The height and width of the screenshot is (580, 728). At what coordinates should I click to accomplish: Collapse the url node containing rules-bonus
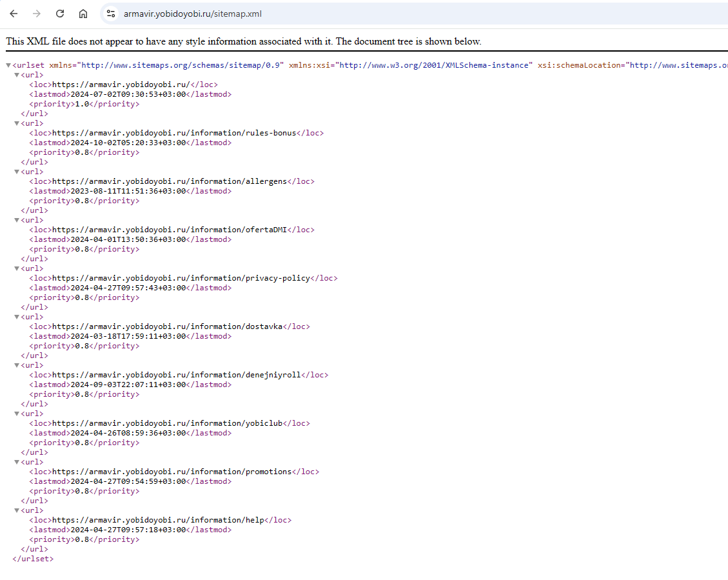tap(17, 123)
